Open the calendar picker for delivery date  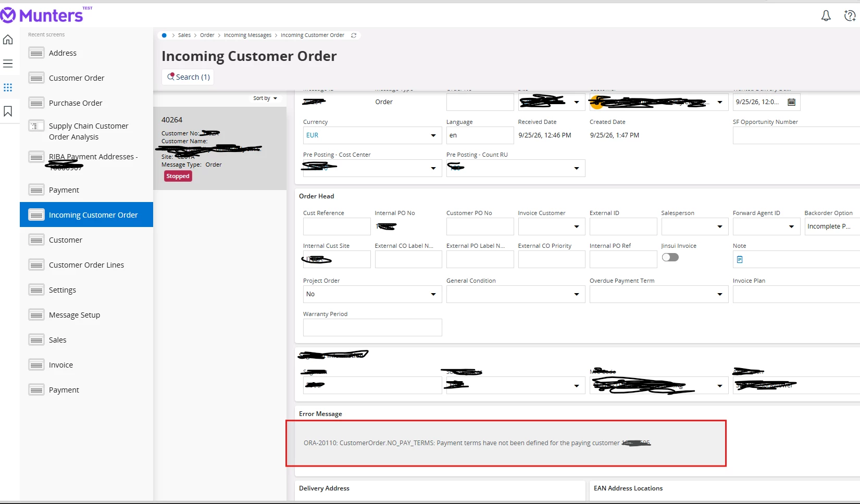pos(791,102)
